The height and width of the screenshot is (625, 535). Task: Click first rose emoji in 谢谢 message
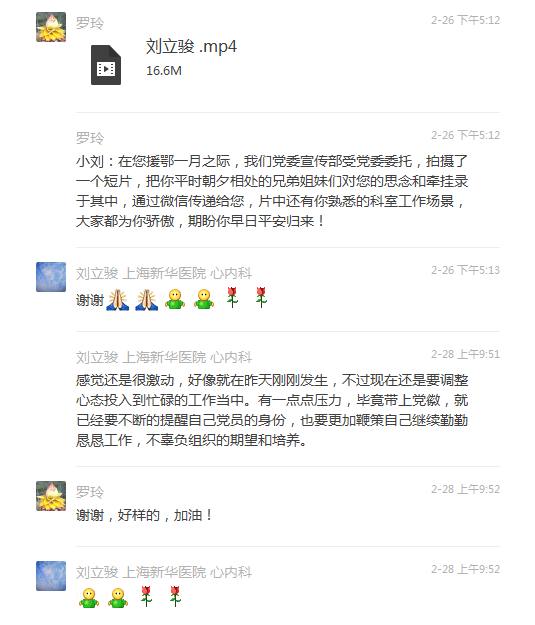click(x=232, y=297)
